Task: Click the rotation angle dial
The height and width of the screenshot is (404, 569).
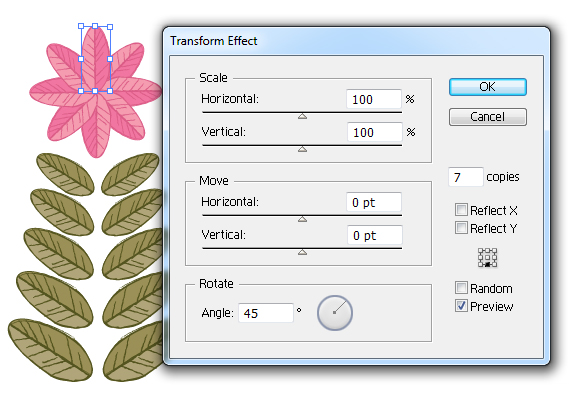Action: (335, 313)
